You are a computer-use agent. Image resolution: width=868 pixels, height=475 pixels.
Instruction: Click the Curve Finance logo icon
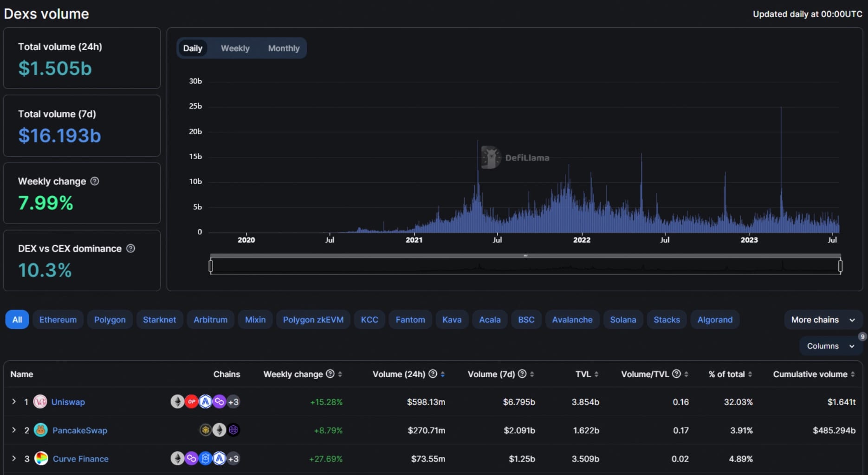coord(42,459)
